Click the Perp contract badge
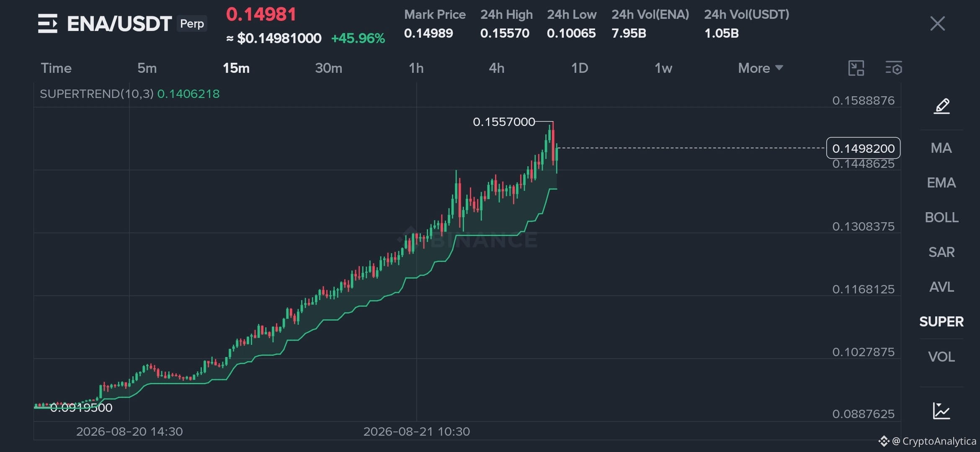 [192, 24]
